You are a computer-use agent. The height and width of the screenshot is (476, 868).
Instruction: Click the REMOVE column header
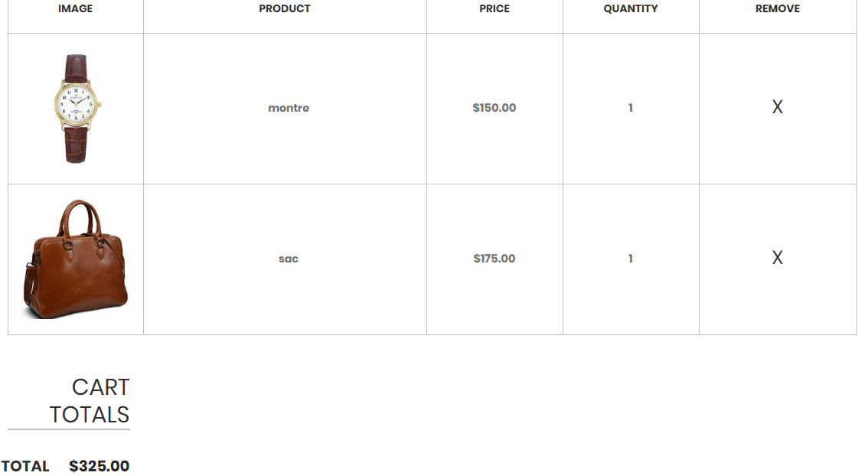(777, 9)
